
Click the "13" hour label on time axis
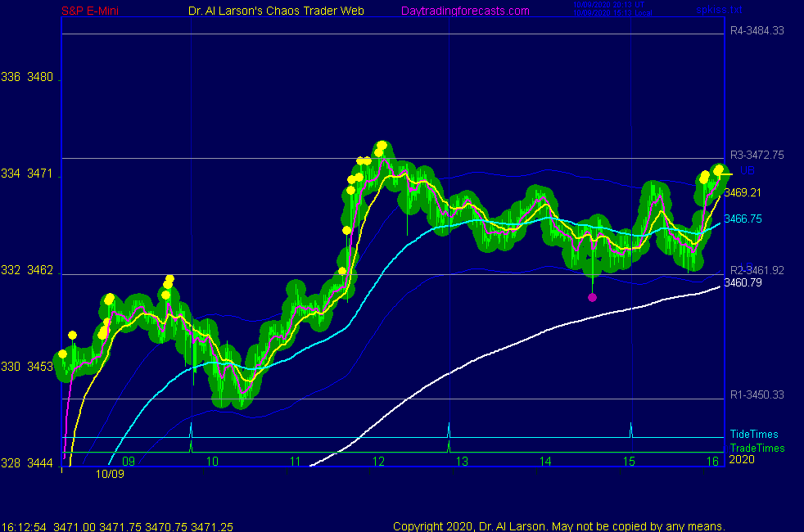[x=462, y=462]
